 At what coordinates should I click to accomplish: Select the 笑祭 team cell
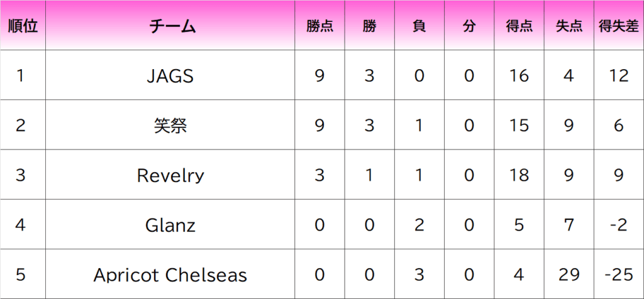[x=170, y=126]
